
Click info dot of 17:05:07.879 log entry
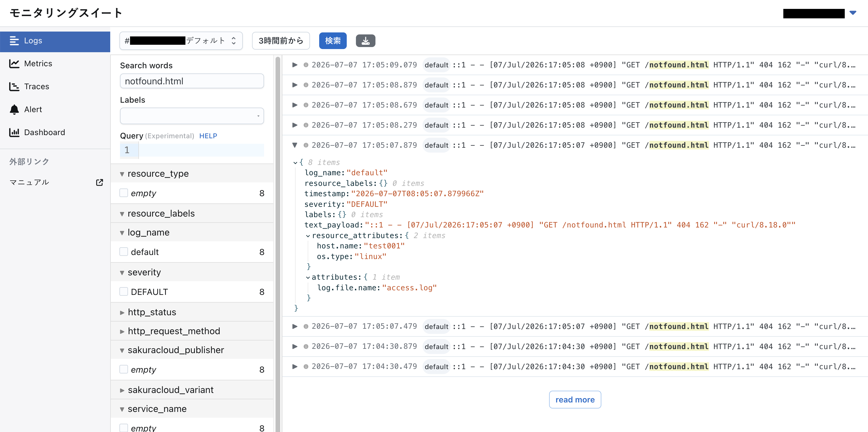[x=306, y=145]
